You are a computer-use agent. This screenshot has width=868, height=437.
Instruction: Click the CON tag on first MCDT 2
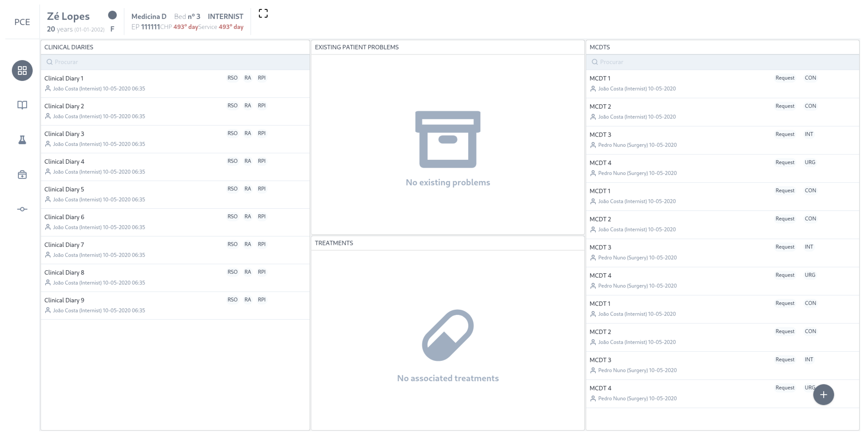pyautogui.click(x=810, y=106)
